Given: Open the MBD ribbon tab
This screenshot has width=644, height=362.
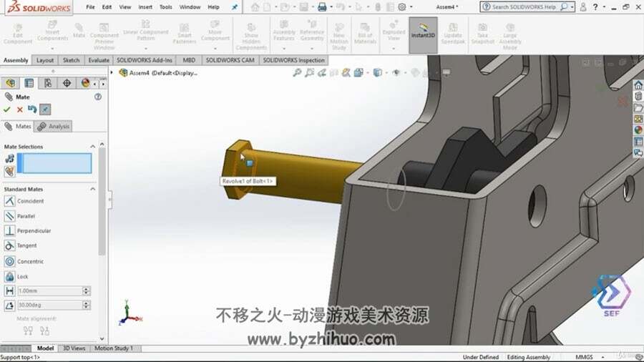Looking at the screenshot, I should point(189,60).
